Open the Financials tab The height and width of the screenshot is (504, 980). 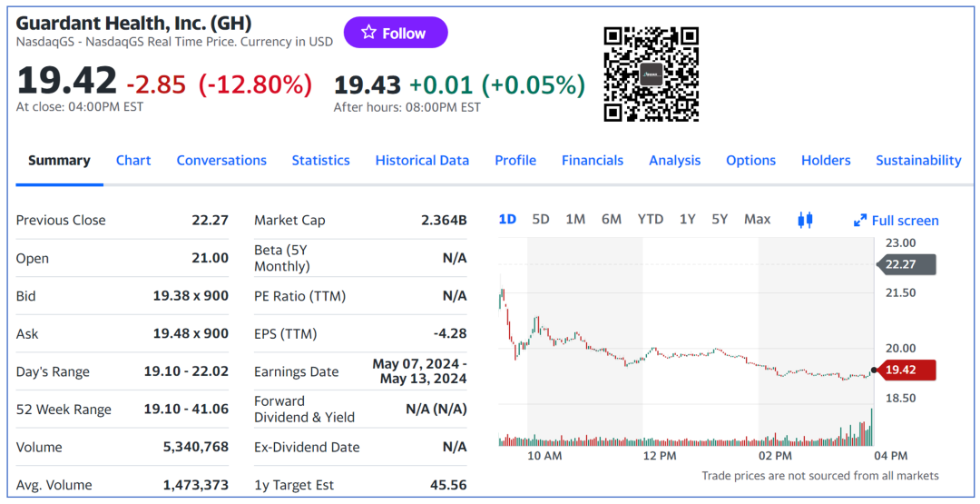pyautogui.click(x=593, y=161)
